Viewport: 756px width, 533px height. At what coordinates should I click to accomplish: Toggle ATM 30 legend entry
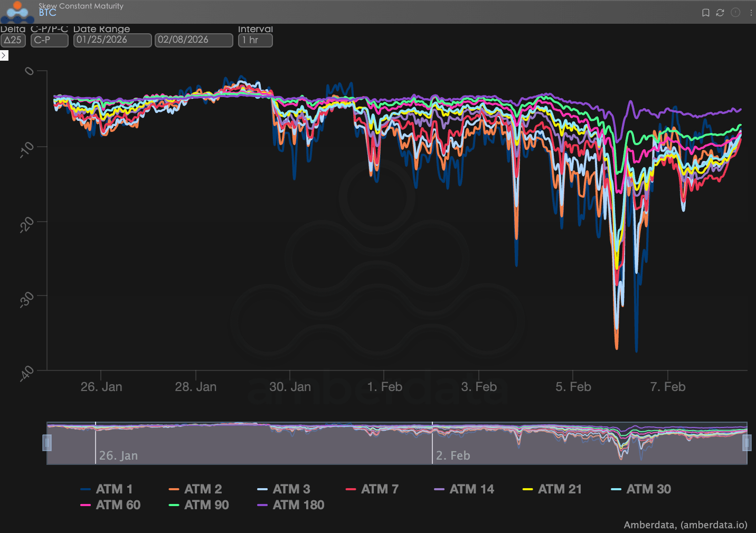click(x=641, y=489)
